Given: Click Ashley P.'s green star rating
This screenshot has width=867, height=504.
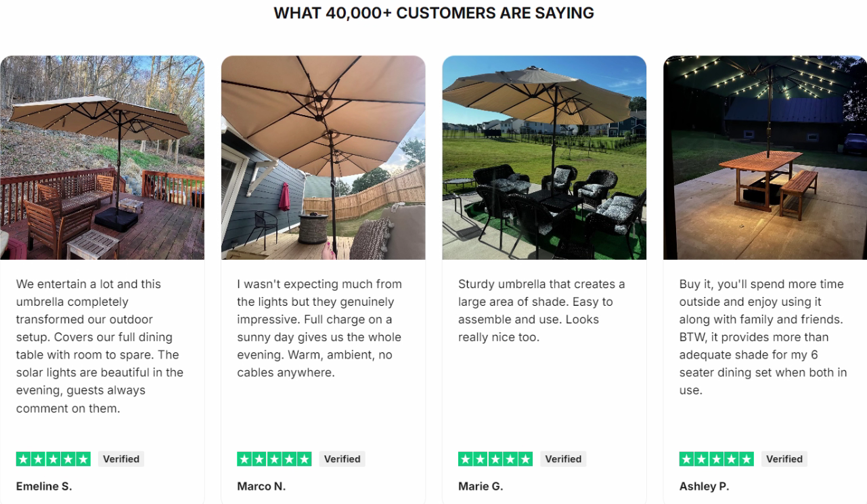Looking at the screenshot, I should (x=717, y=459).
